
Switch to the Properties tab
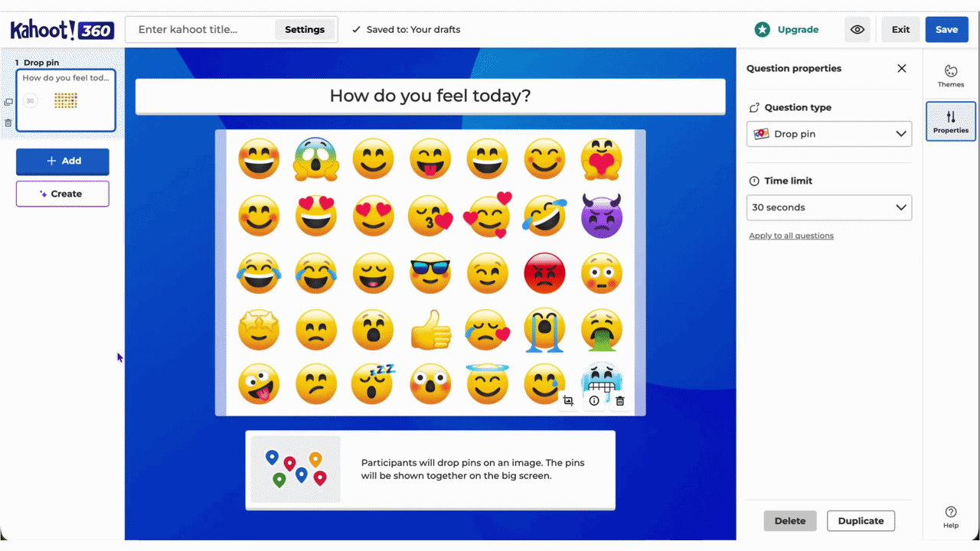[x=951, y=122]
